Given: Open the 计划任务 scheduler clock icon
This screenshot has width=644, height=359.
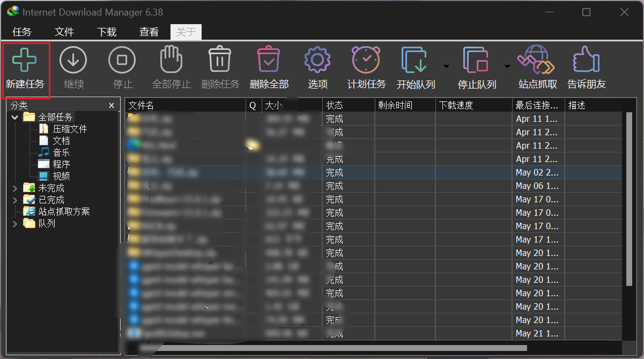Looking at the screenshot, I should pos(366,60).
